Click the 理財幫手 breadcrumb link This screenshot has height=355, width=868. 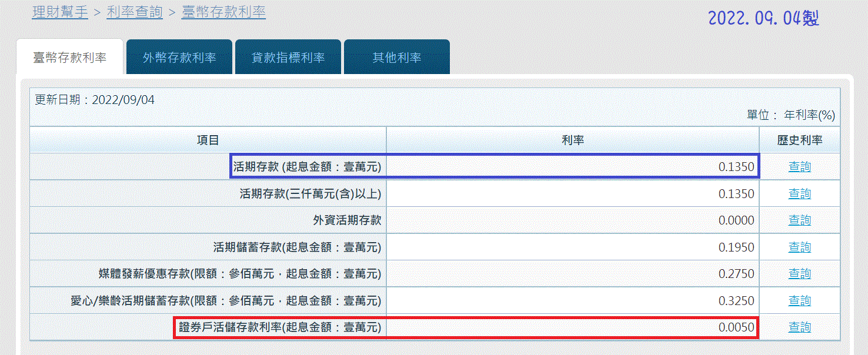pyautogui.click(x=60, y=12)
